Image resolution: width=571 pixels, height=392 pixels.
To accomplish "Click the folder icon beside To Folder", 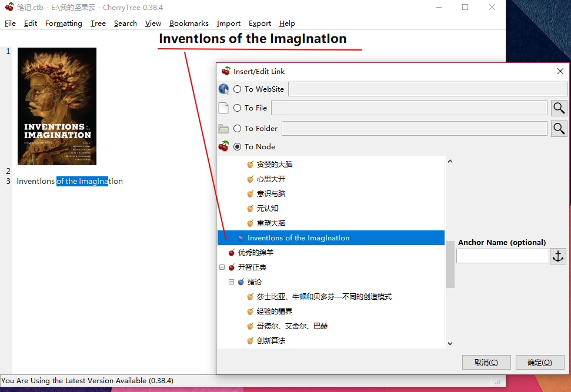I will (x=225, y=128).
